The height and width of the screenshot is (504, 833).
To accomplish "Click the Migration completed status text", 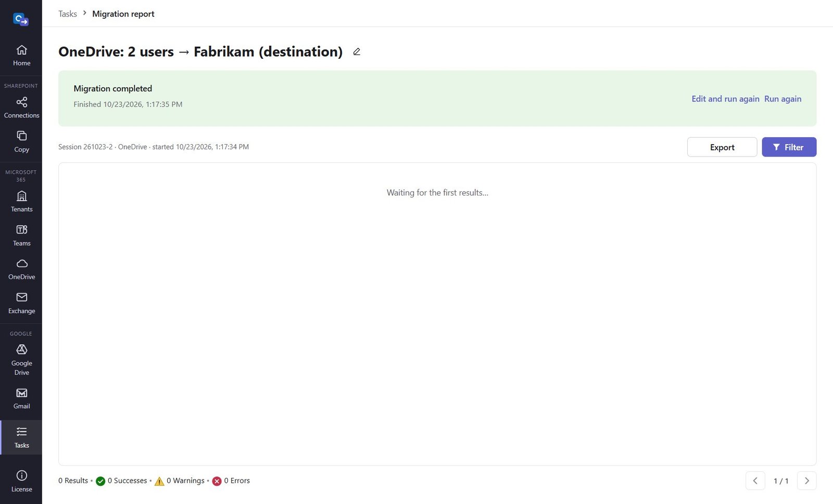I will click(x=113, y=88).
